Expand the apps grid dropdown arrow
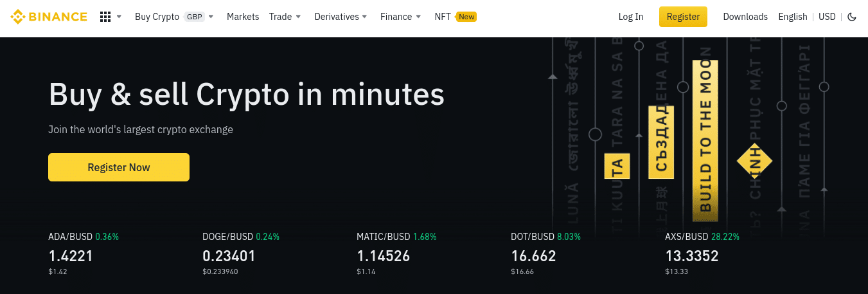 click(119, 17)
